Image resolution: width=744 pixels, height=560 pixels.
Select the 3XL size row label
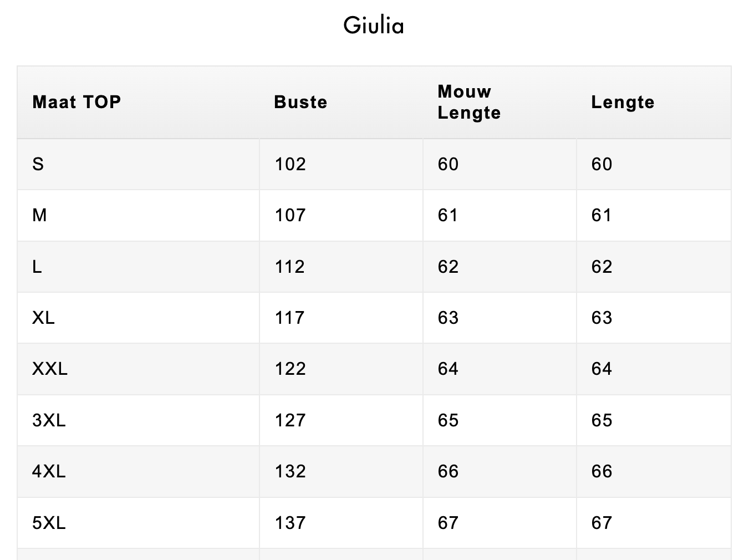tap(49, 420)
